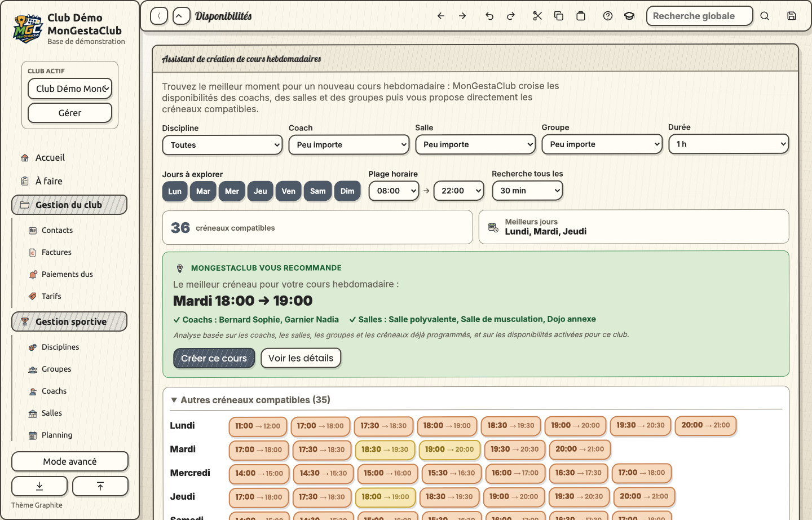
Task: Select Lundi 11:00 → 12:00 slot
Action: coord(258,426)
